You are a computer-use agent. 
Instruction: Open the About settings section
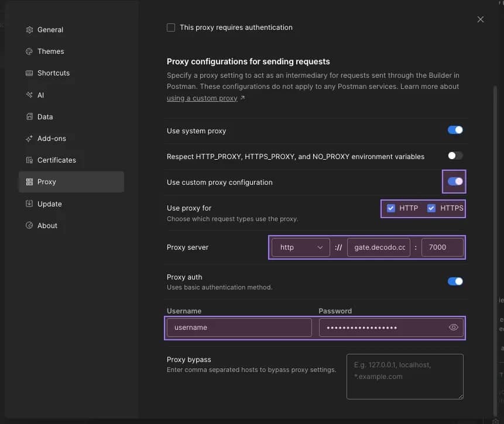coord(47,226)
